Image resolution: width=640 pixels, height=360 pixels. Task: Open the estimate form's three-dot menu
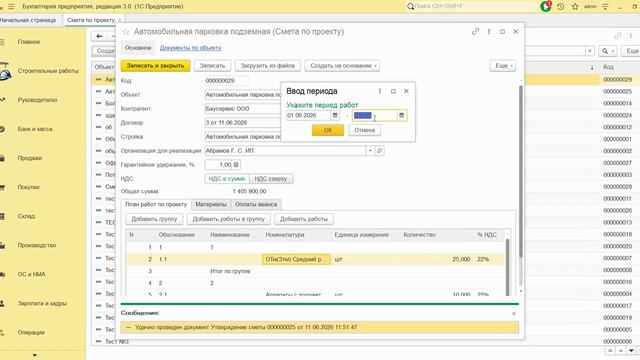tap(489, 31)
